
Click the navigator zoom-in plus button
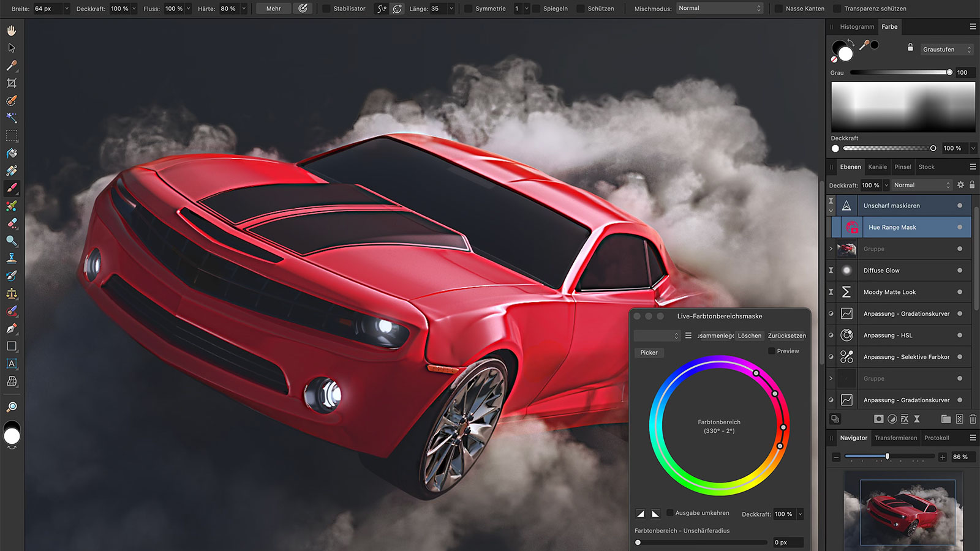coord(943,457)
